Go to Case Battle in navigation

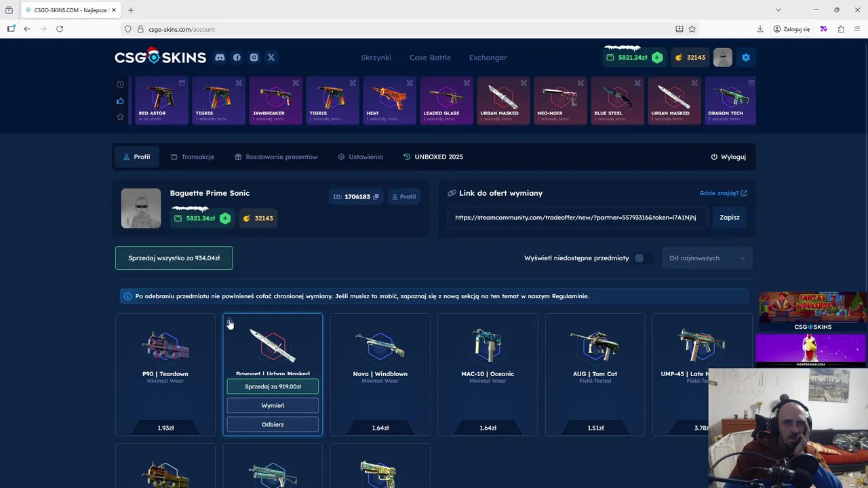[430, 58]
